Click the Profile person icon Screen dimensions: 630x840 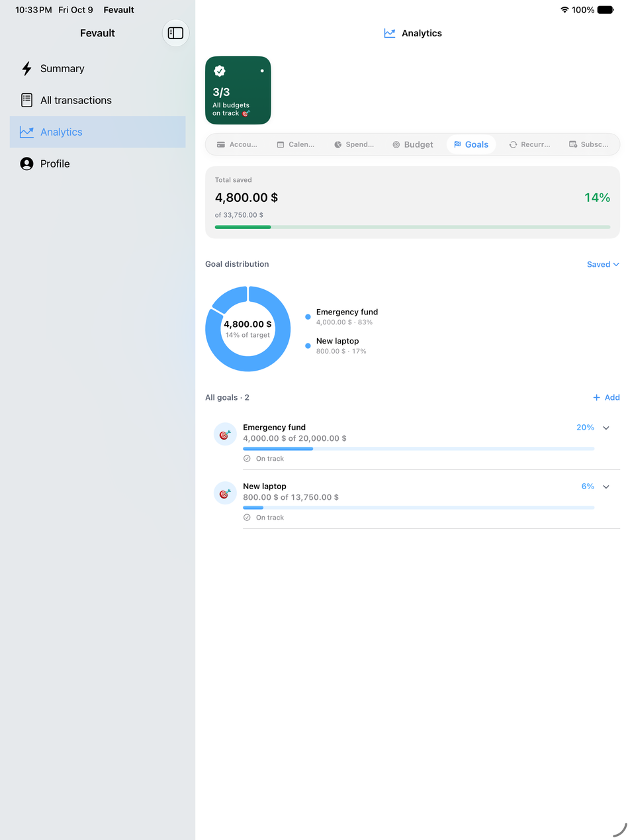point(26,163)
